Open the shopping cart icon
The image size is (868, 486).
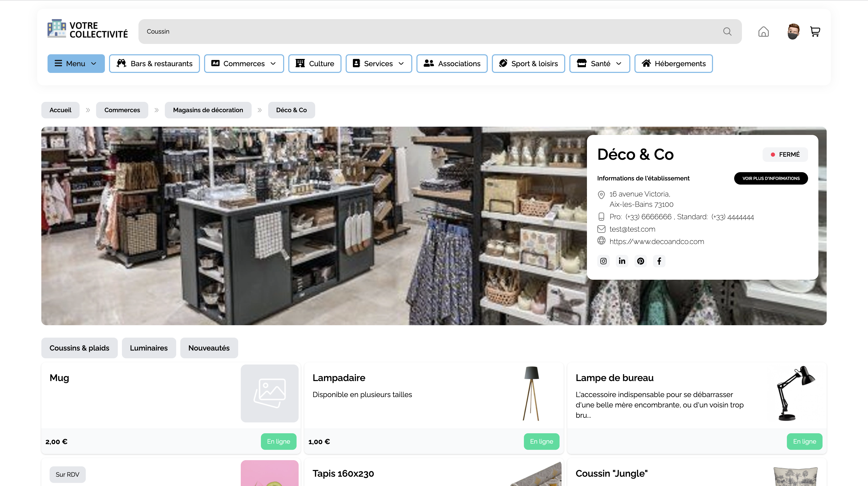[x=815, y=32]
